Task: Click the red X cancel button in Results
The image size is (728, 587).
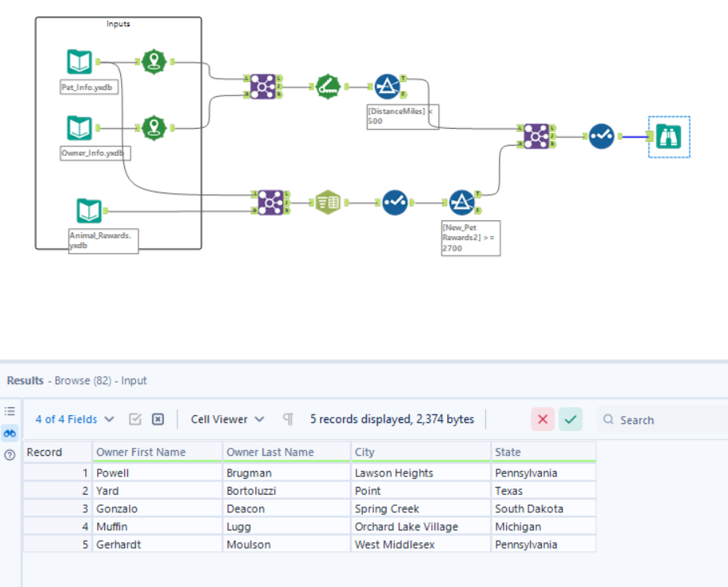Action: pos(543,419)
